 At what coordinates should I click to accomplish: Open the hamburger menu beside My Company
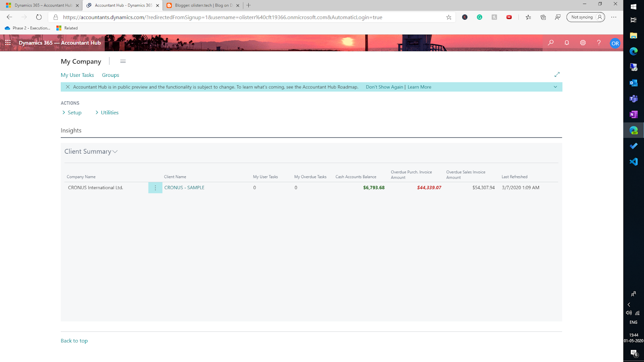tap(123, 62)
